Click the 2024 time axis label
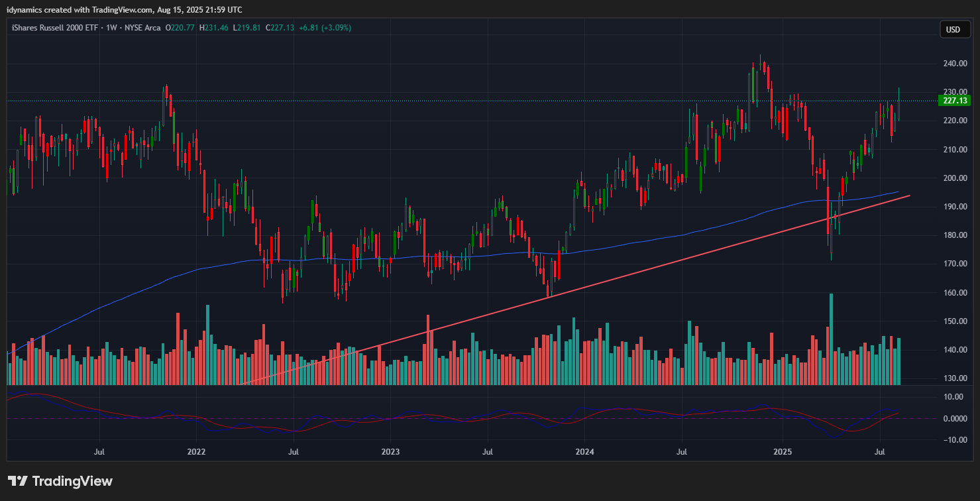This screenshot has width=980, height=501. [585, 452]
